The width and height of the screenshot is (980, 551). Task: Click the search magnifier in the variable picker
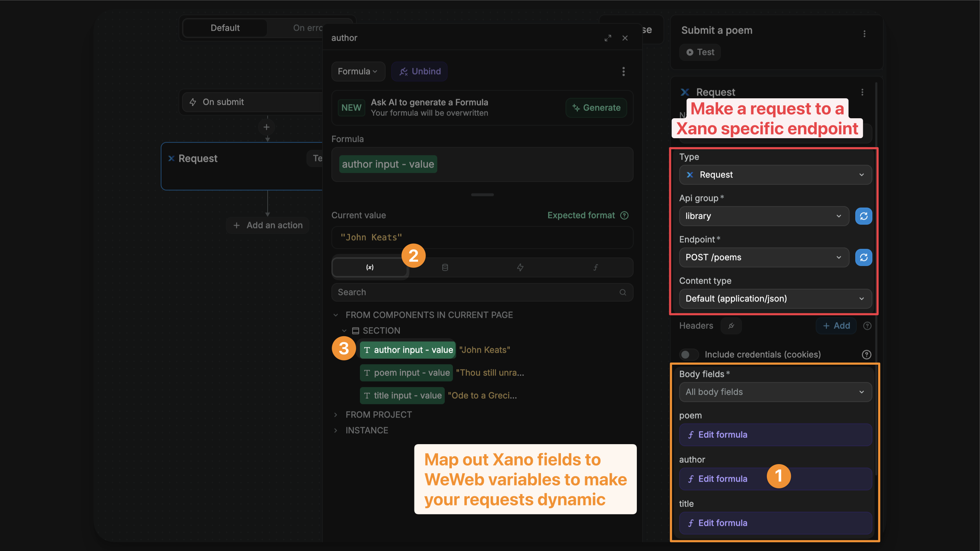click(623, 292)
